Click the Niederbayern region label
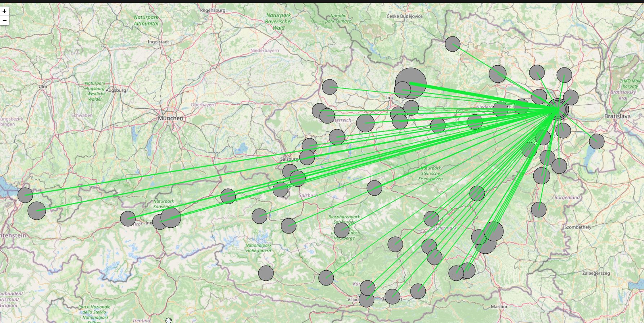 tap(265, 51)
